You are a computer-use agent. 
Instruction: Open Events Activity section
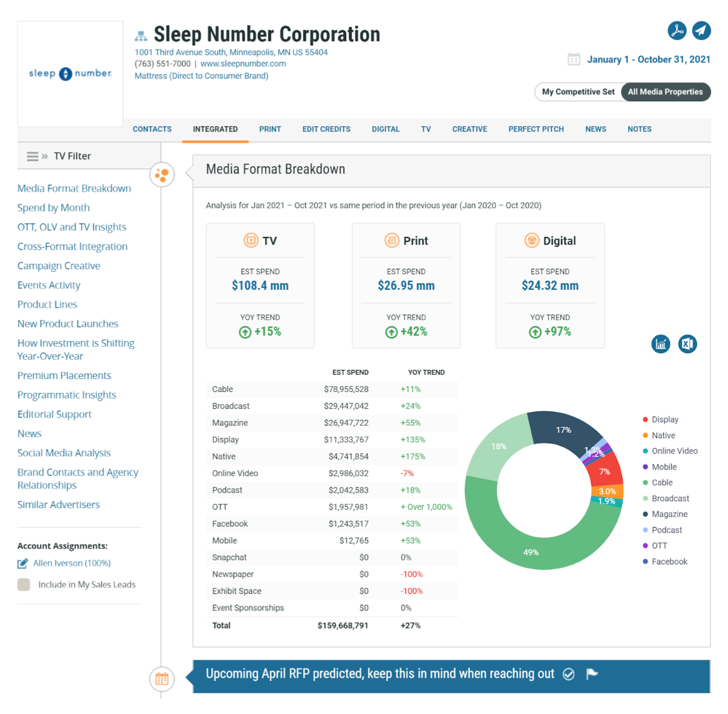coord(49,285)
